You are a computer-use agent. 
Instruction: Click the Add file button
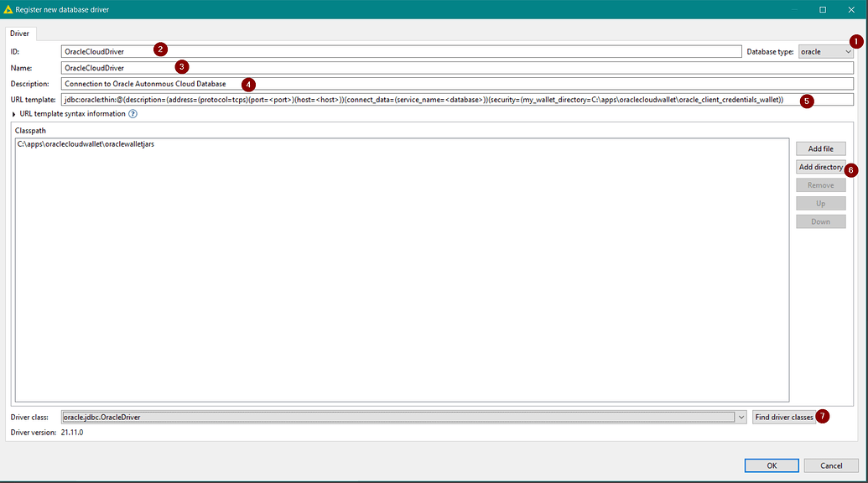[820, 148]
